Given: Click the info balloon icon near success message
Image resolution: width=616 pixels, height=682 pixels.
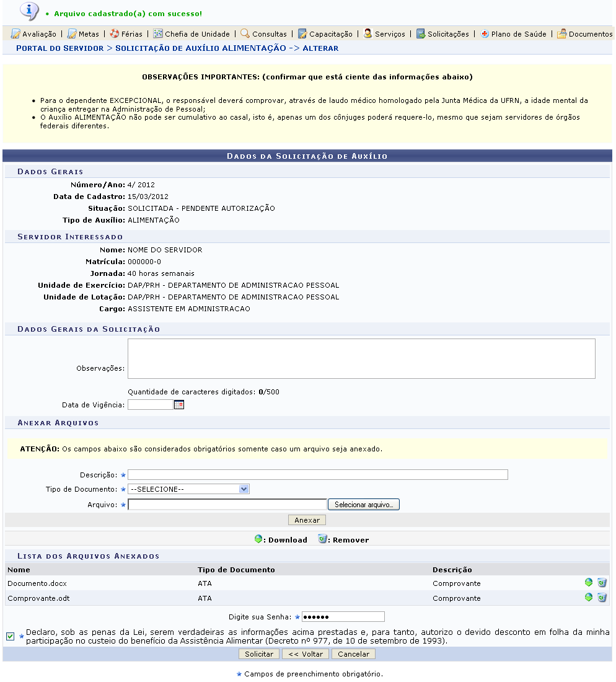Looking at the screenshot, I should [30, 11].
